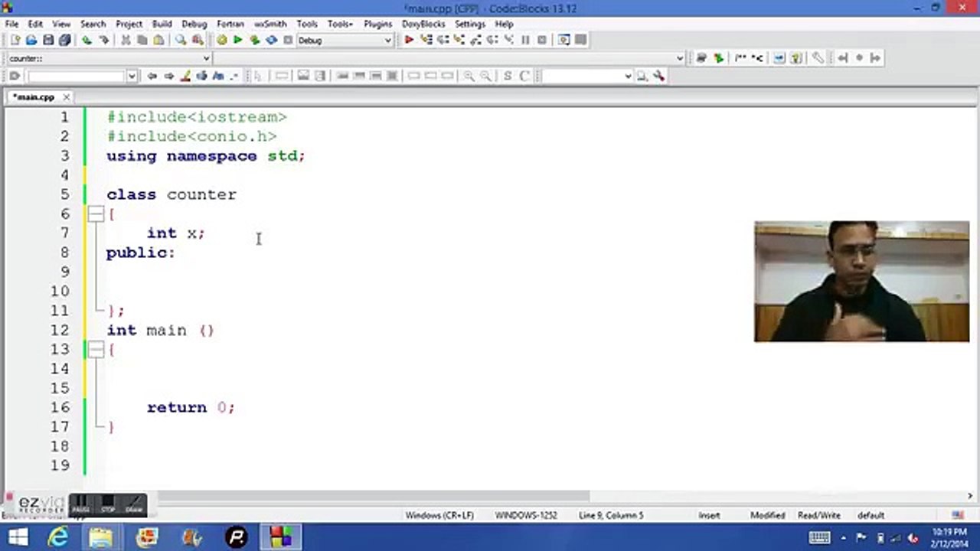Screen dimensions: 980x551
Task: Open the Build menu
Action: (162, 24)
